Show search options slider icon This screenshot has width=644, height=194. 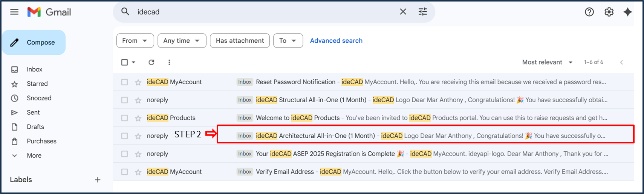click(423, 12)
